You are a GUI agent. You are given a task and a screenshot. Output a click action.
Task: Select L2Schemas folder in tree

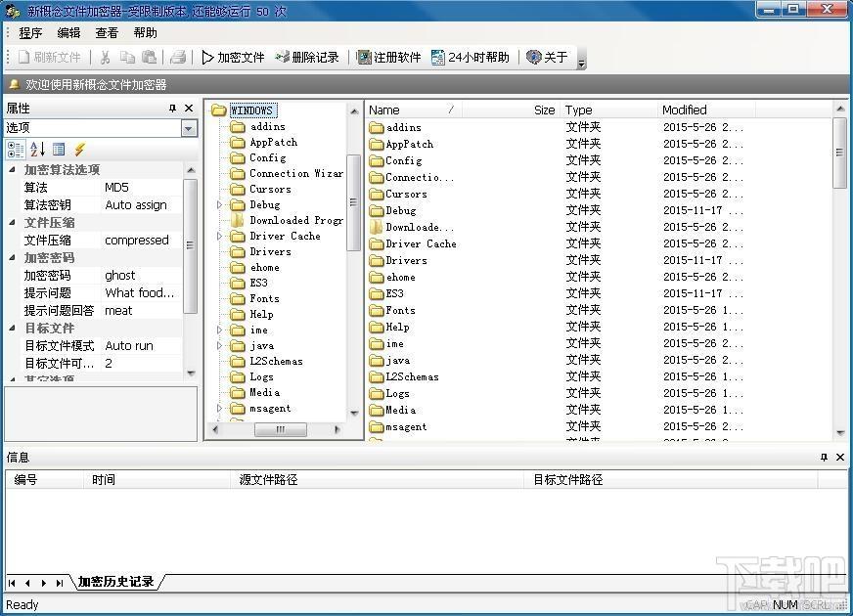pyautogui.click(x=276, y=361)
